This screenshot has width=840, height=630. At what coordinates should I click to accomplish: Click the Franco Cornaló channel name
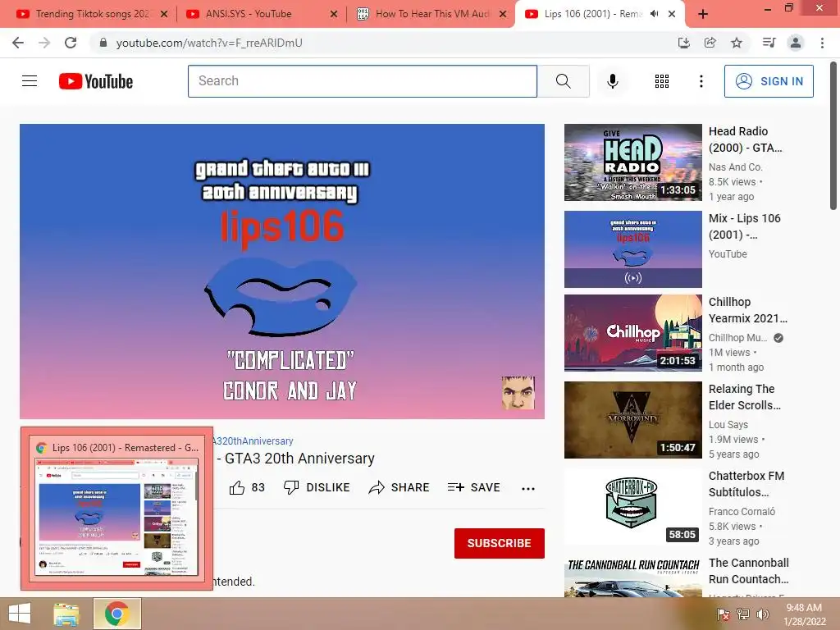tap(742, 512)
